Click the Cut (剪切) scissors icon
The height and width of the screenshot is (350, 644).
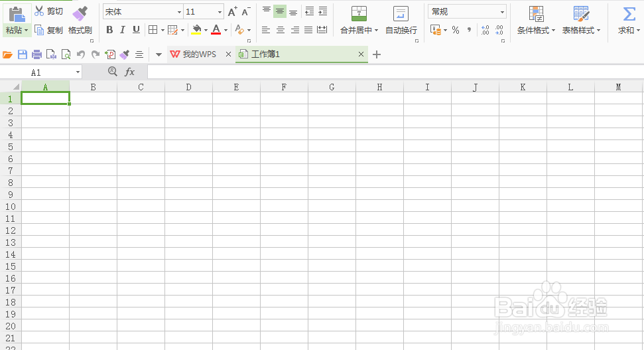[39, 11]
